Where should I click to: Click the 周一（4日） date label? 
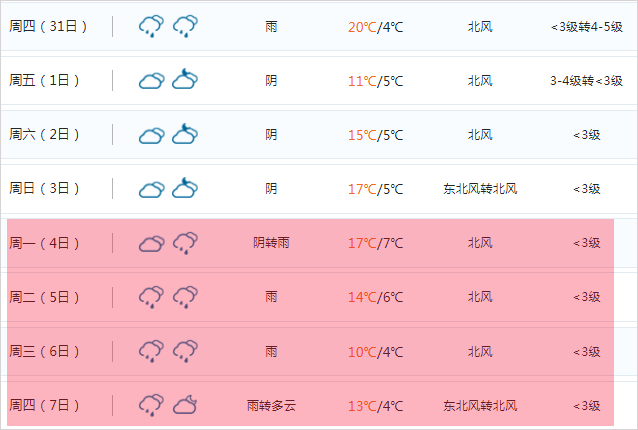(x=44, y=243)
